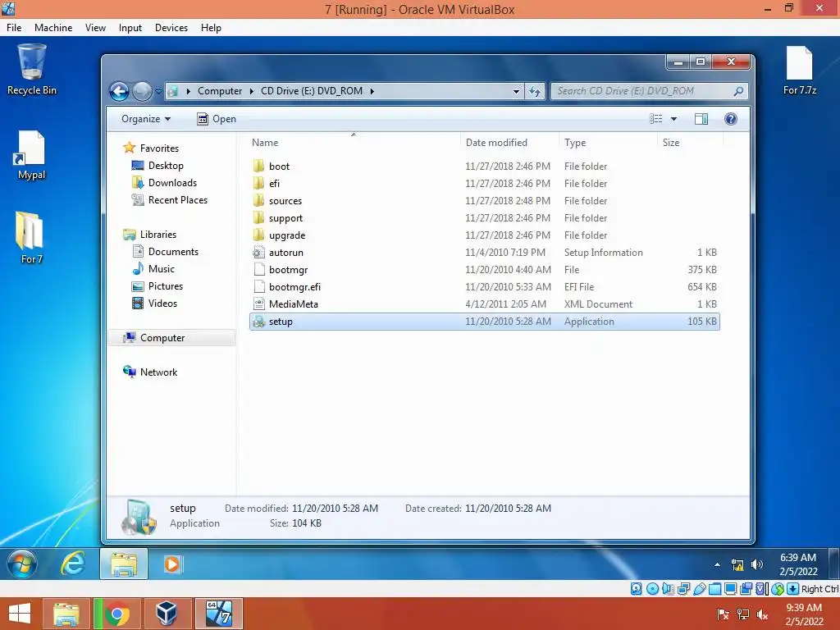Screen dimensions: 840x630
Task: Select the For 7.7z file on desktop
Action: (x=799, y=71)
